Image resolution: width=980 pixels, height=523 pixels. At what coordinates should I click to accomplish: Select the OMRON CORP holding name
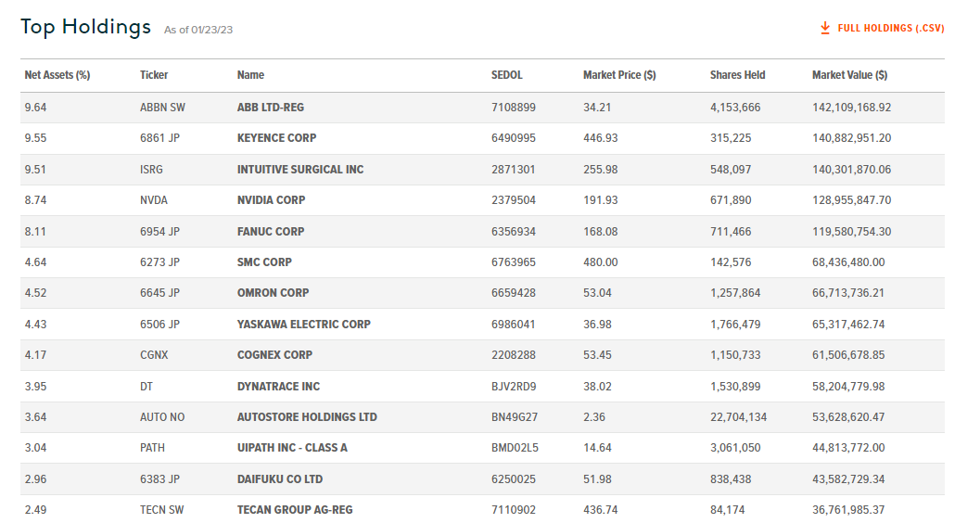click(x=274, y=293)
